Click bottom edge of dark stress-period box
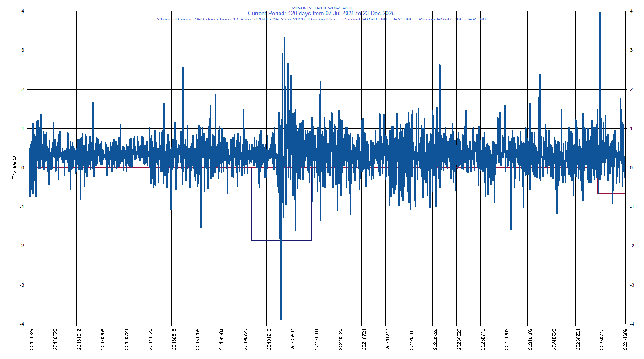The image size is (644, 359). tap(281, 240)
